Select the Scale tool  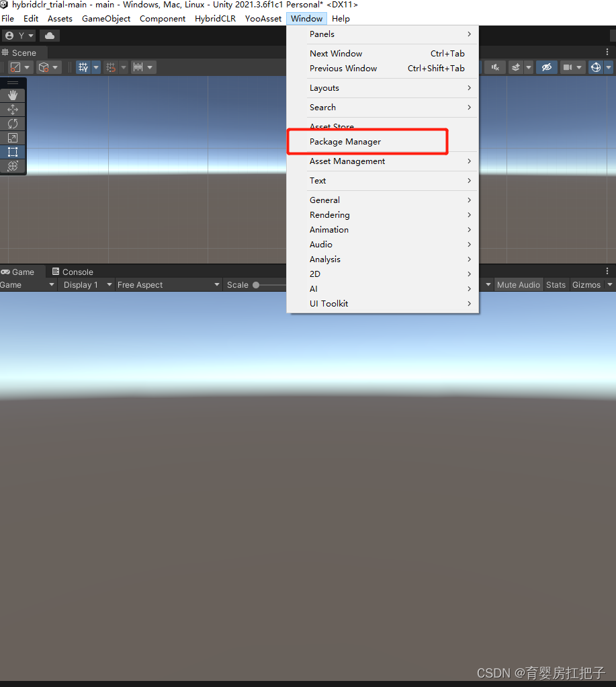(x=13, y=137)
